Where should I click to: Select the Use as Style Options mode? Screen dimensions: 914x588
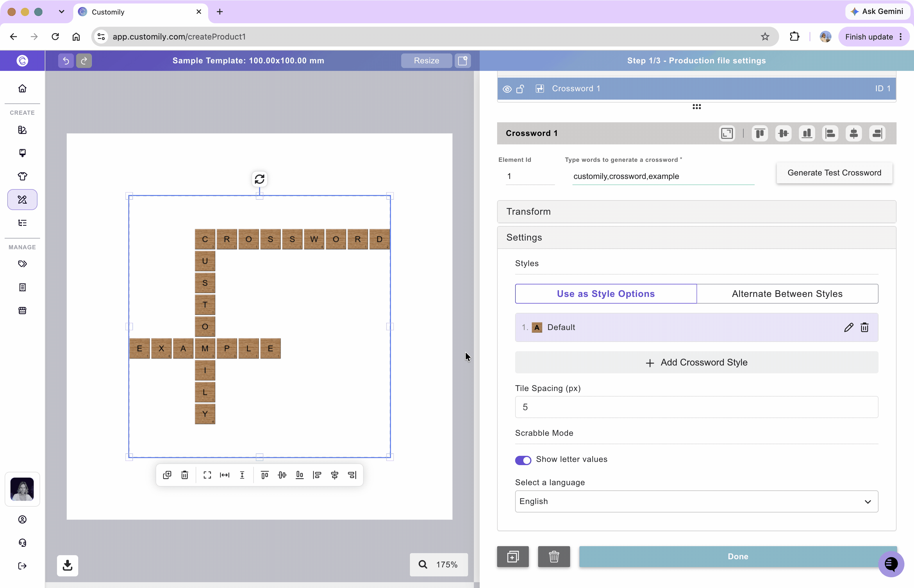click(606, 294)
